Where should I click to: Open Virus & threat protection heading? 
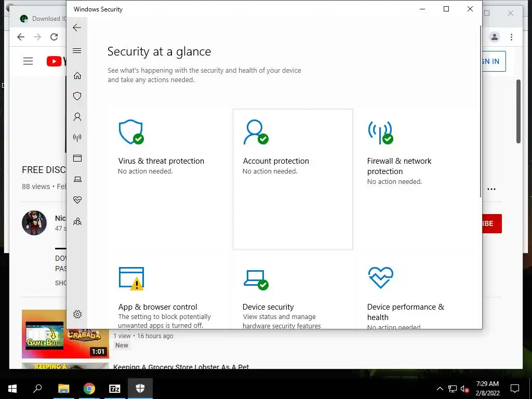point(161,161)
